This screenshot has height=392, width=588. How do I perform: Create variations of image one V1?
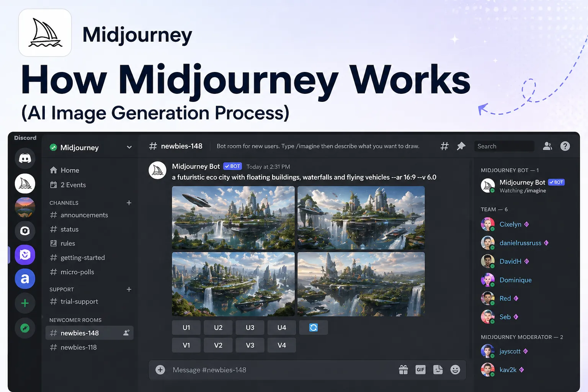tap(186, 345)
